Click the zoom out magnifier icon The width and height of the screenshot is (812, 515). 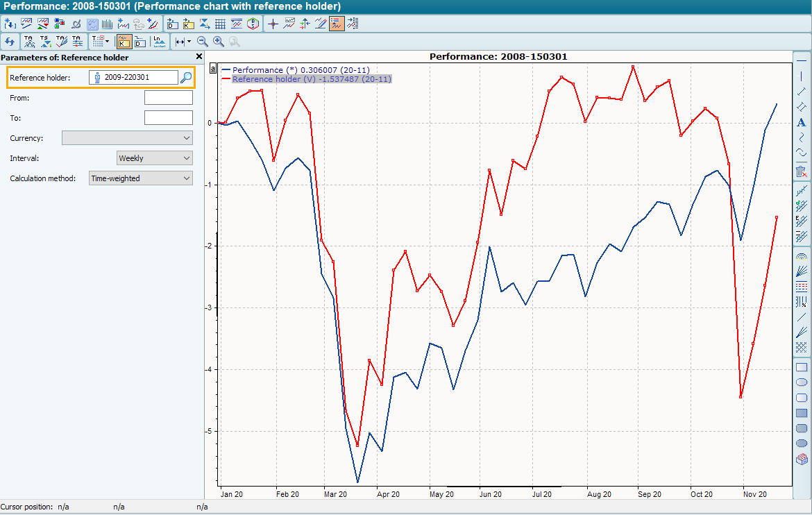(203, 42)
